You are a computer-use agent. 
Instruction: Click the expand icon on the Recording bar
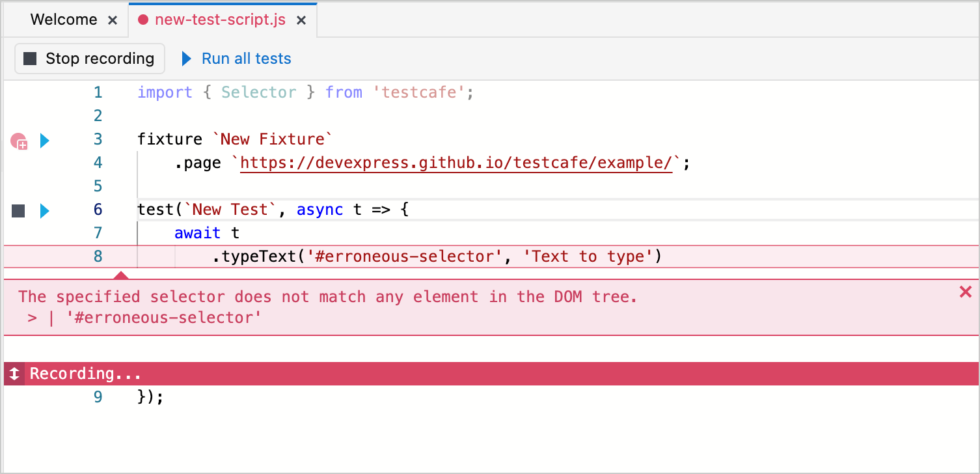(x=13, y=373)
